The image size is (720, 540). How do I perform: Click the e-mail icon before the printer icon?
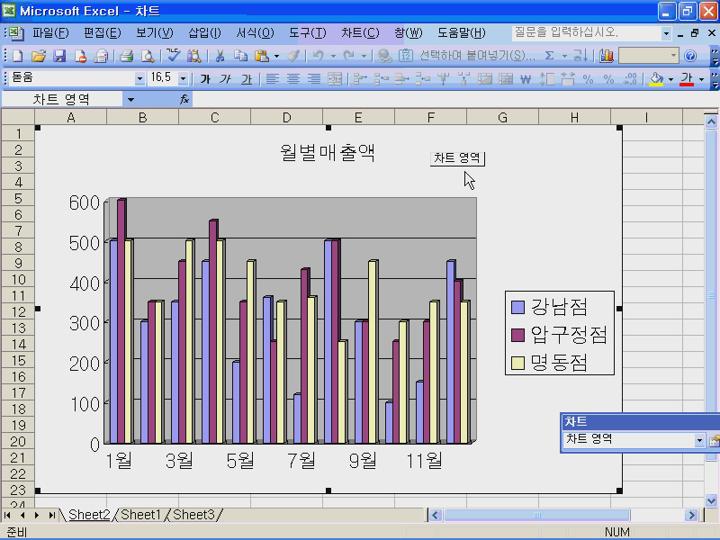tap(101, 56)
